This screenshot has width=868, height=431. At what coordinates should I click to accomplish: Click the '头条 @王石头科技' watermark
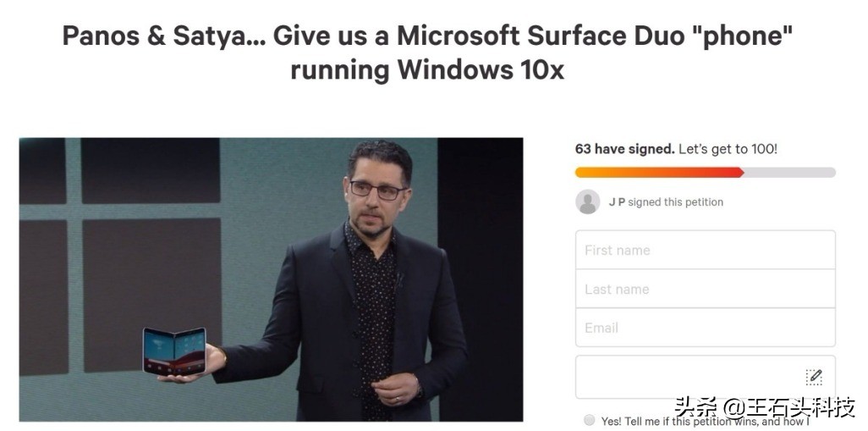pos(765,408)
